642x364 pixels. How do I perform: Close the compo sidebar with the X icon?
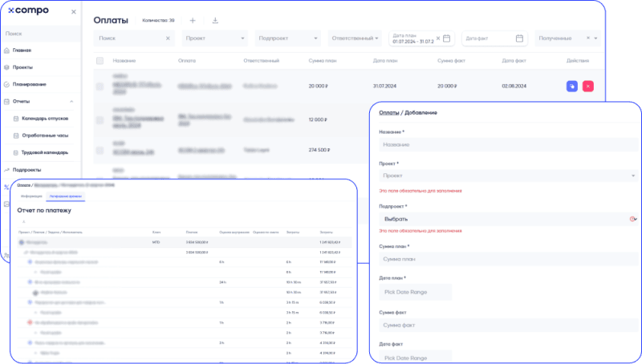[74, 12]
